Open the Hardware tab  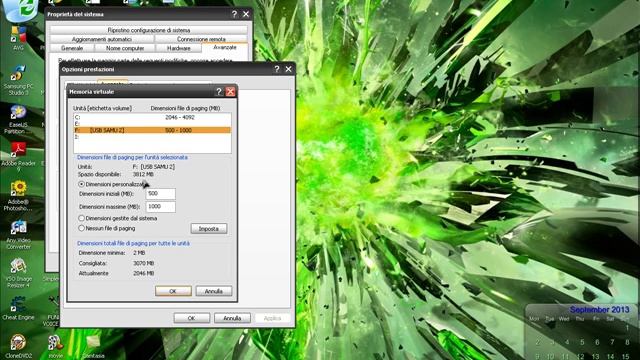179,48
